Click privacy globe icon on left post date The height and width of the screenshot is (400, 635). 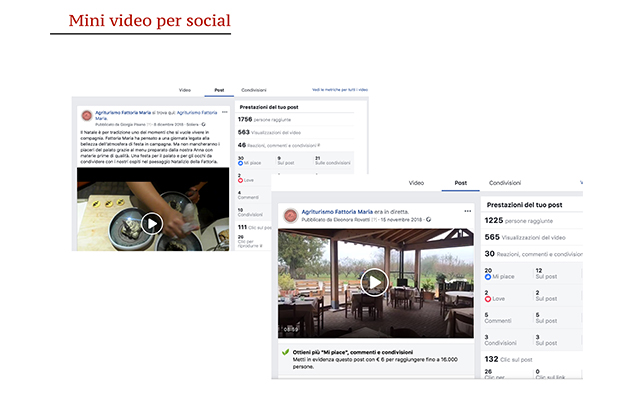pyautogui.click(x=203, y=124)
